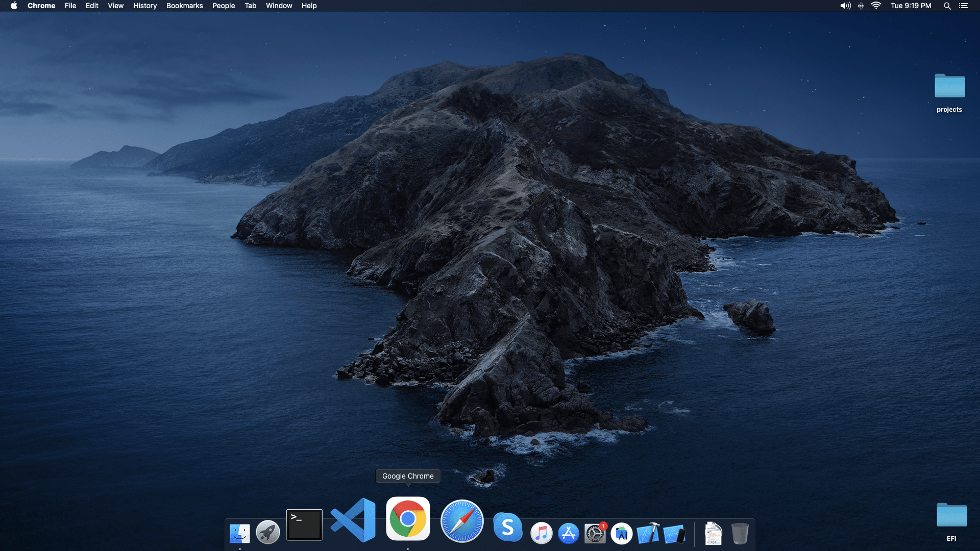Open the File menu
980x551 pixels.
point(70,6)
